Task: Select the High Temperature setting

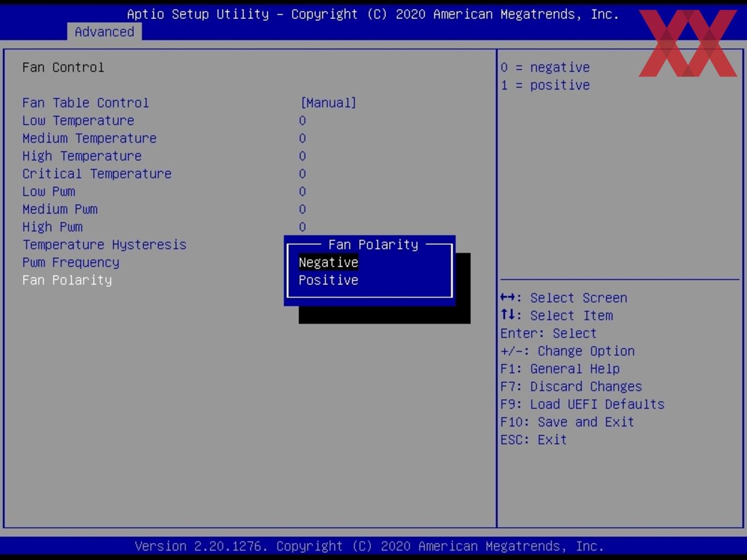Action: pyautogui.click(x=82, y=156)
